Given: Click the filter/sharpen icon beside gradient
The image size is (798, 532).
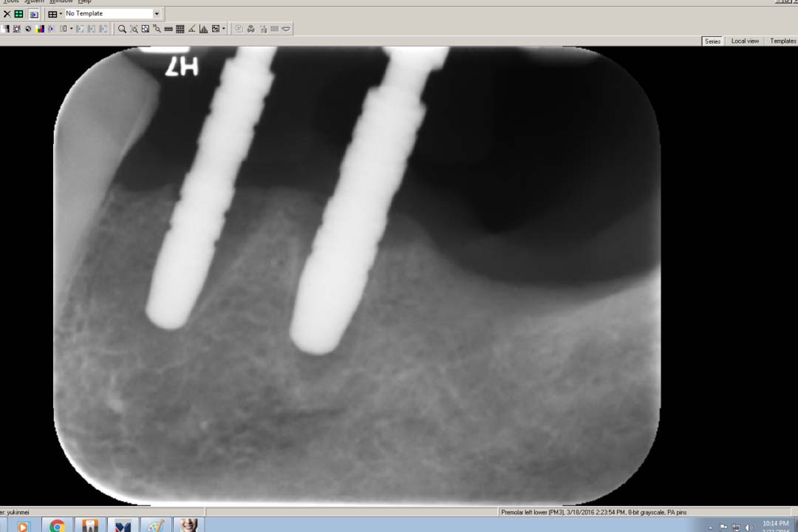Looking at the screenshot, I should [17, 29].
